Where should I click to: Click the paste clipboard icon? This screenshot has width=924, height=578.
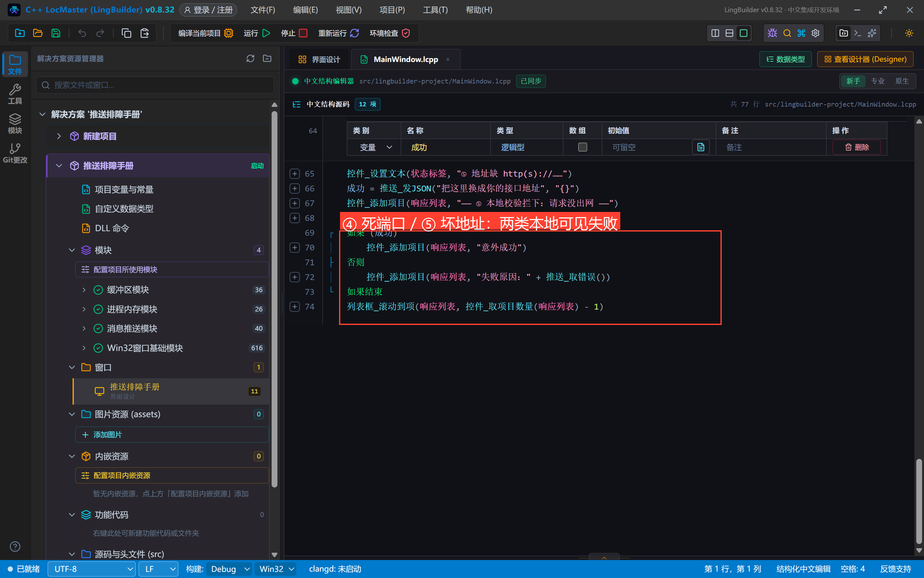pos(144,33)
